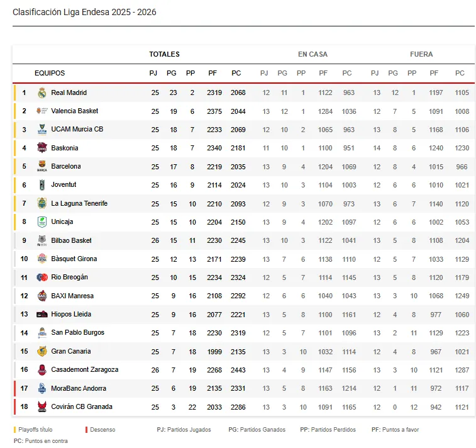This screenshot has width=476, height=448.
Task: Click the UCAM Murcia CB logo
Action: coord(42,130)
